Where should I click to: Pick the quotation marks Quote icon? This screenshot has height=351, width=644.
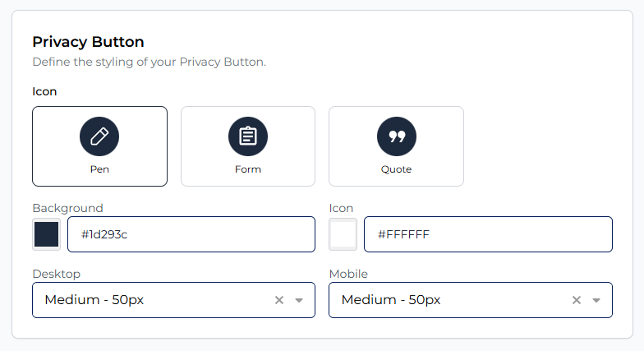tap(397, 136)
